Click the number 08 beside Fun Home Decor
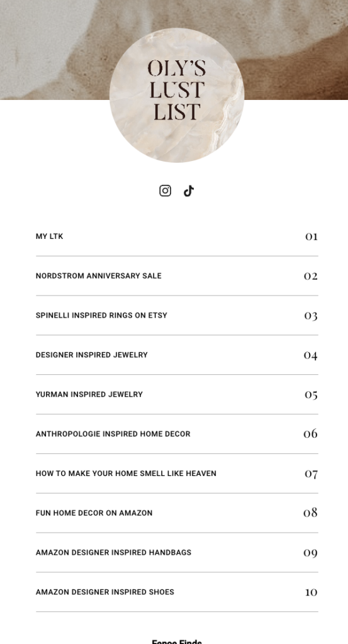Image resolution: width=348 pixels, height=644 pixels. point(311,513)
